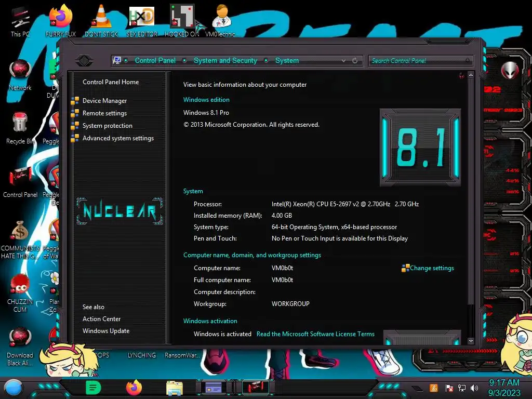Open the LYNCHING desktop icon label
Viewport: 532px width, 399px height.
[142, 355]
